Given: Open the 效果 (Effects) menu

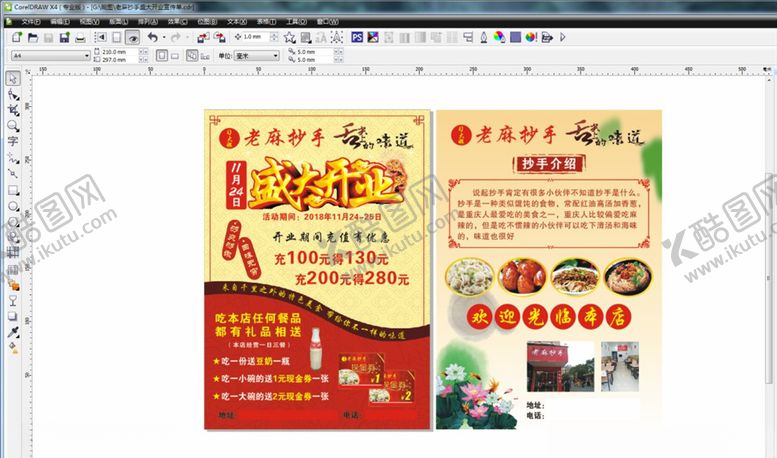Looking at the screenshot, I should [177, 22].
